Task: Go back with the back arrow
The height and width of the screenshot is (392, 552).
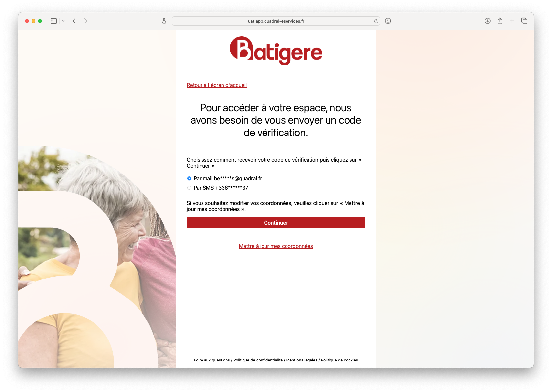Action: [x=74, y=21]
